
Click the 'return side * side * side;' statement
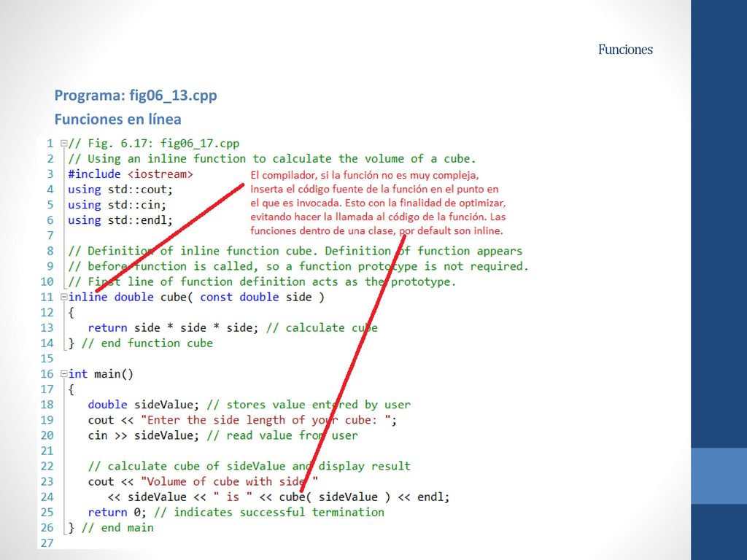174,327
